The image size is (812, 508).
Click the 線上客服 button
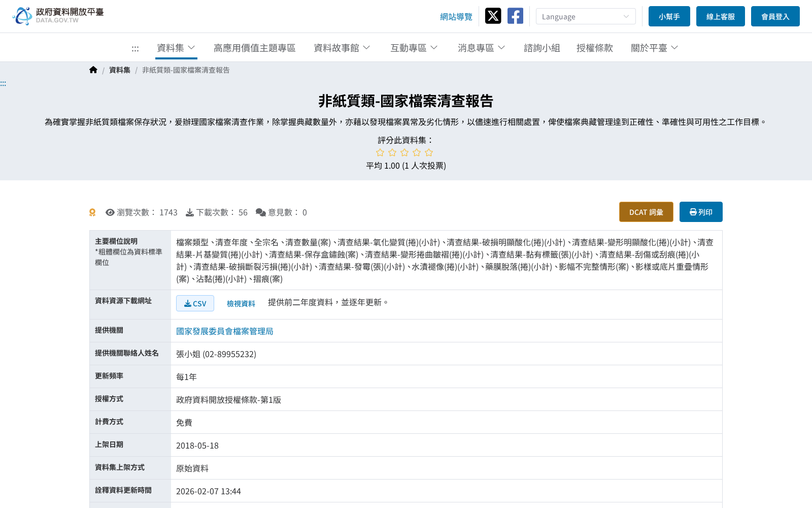tap(721, 16)
